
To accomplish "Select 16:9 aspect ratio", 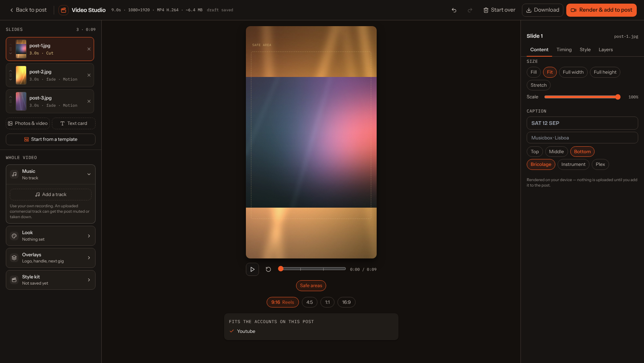I will click(x=347, y=302).
